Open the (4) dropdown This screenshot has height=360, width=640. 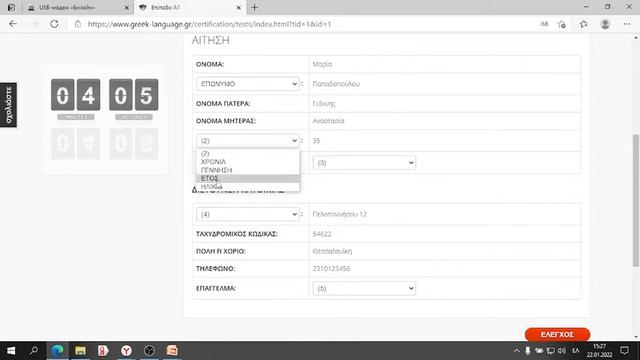248,214
